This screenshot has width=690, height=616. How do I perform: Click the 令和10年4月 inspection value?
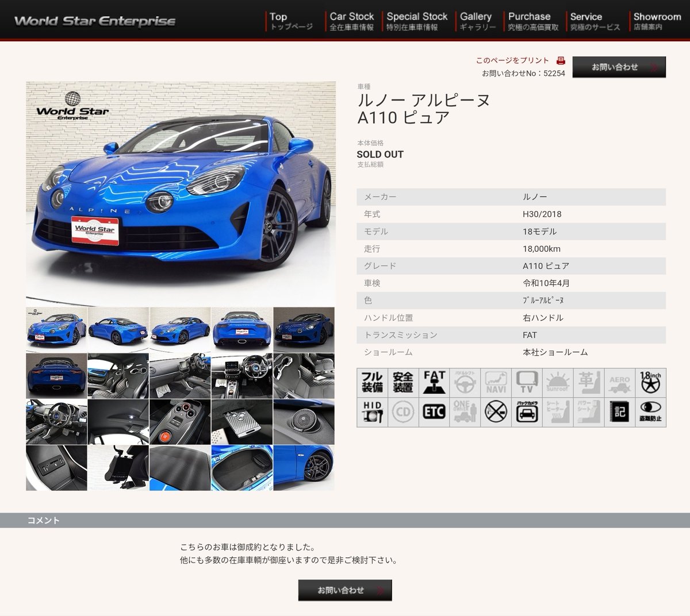(x=546, y=283)
